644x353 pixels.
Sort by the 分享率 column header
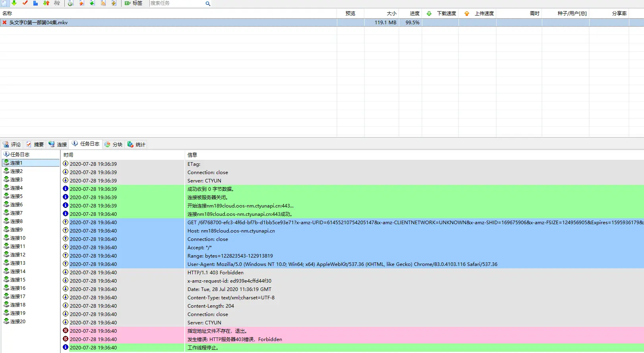click(x=609, y=13)
